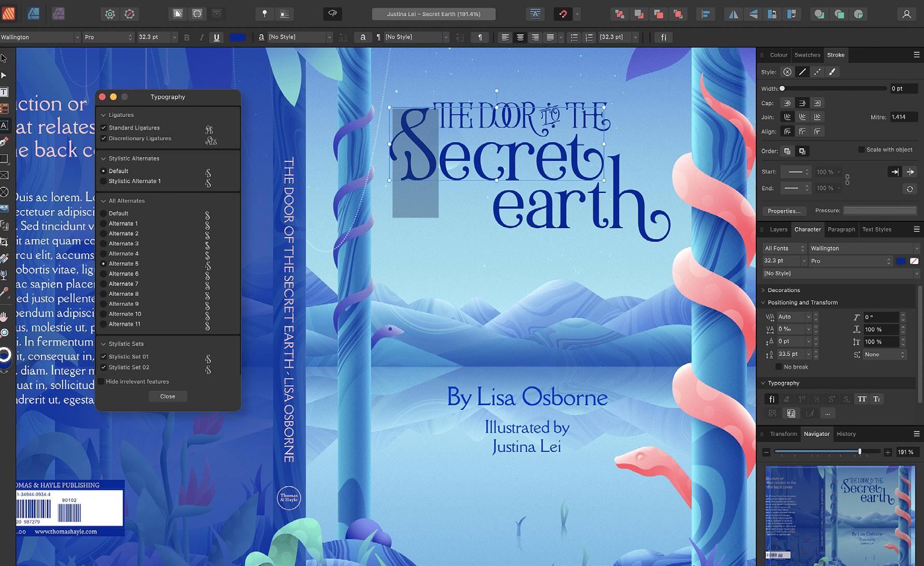Align paragraph text to center
924x566 pixels.
[x=520, y=37]
